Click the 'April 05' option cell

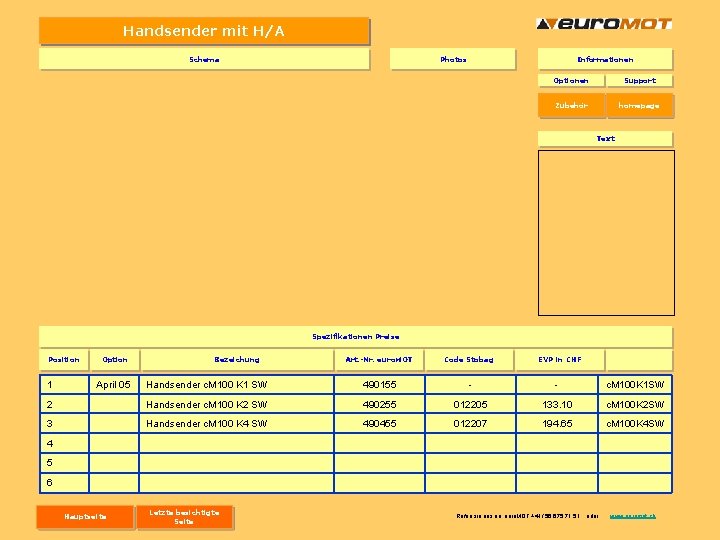coord(113,385)
